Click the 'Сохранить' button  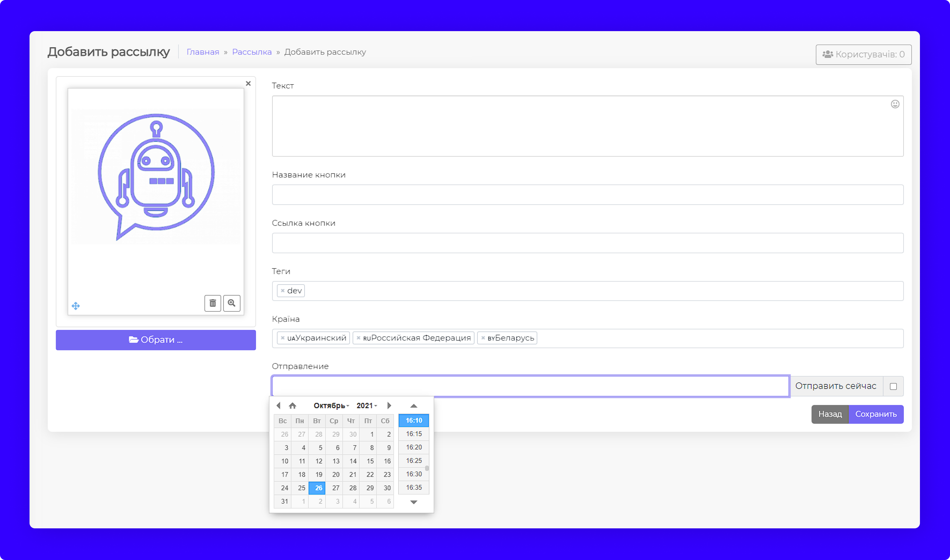[x=876, y=414]
